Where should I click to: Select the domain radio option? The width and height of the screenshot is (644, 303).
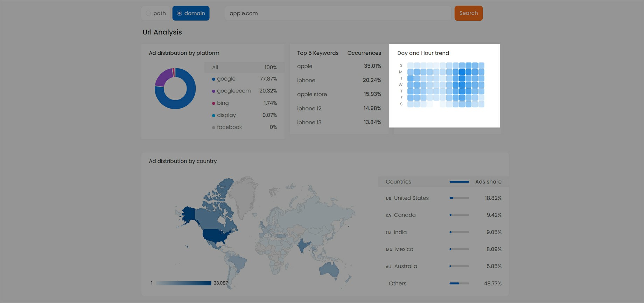click(191, 13)
